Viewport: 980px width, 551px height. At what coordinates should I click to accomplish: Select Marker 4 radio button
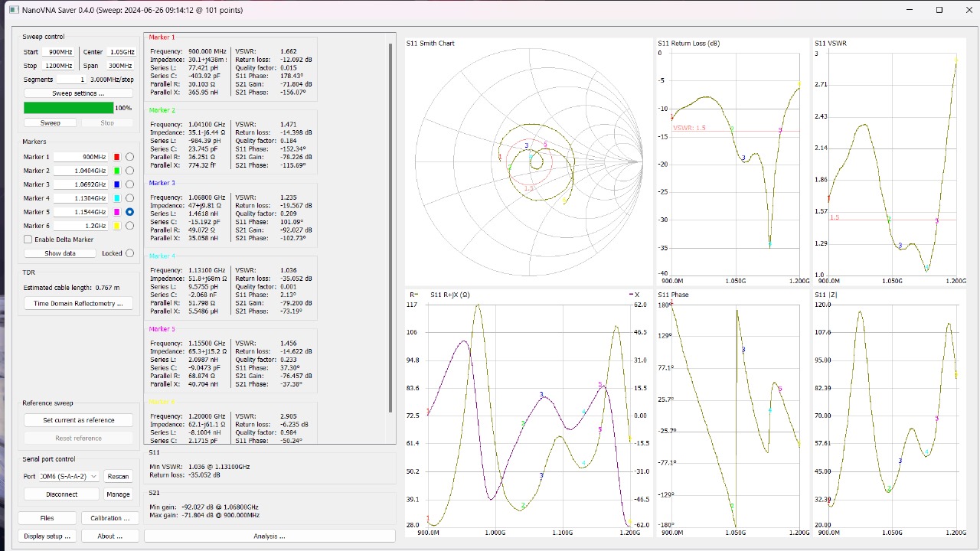tap(129, 198)
